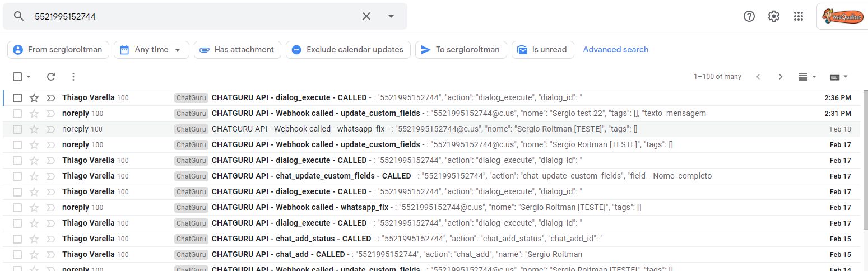
Task: Star the 2:31 PM update_custom_fields email
Action: point(34,114)
